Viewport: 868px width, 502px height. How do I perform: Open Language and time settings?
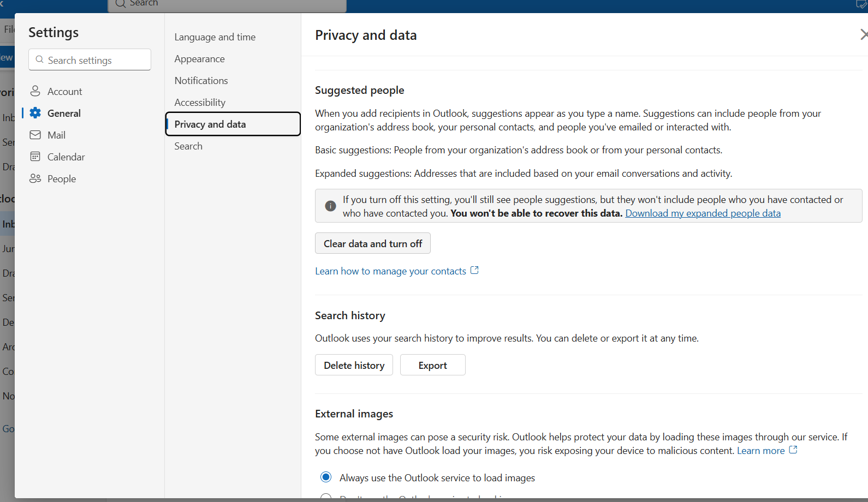click(215, 37)
